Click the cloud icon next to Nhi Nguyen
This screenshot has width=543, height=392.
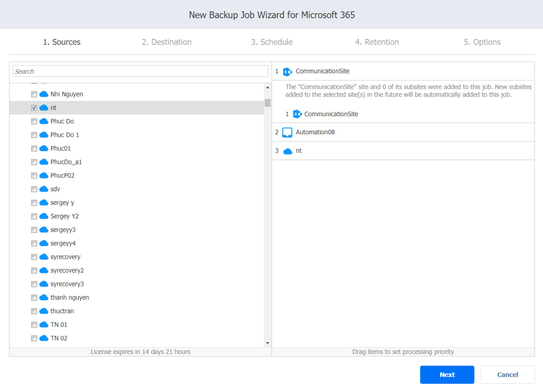44,94
